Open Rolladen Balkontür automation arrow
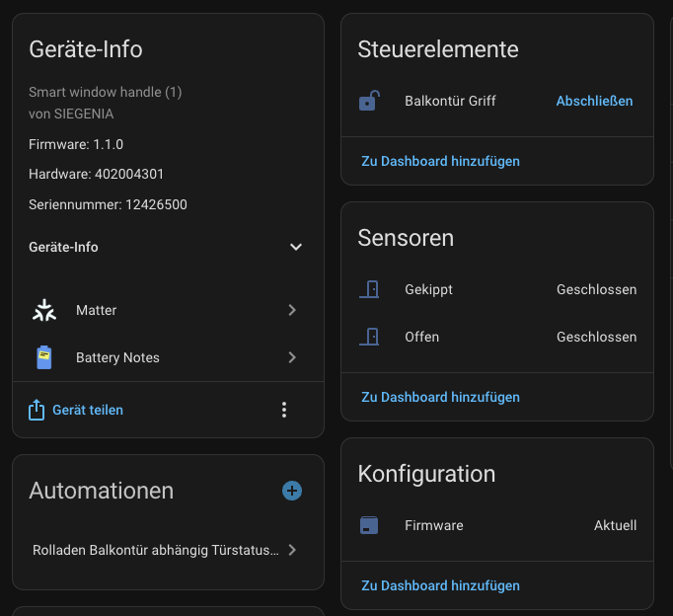This screenshot has width=673, height=616. (292, 550)
